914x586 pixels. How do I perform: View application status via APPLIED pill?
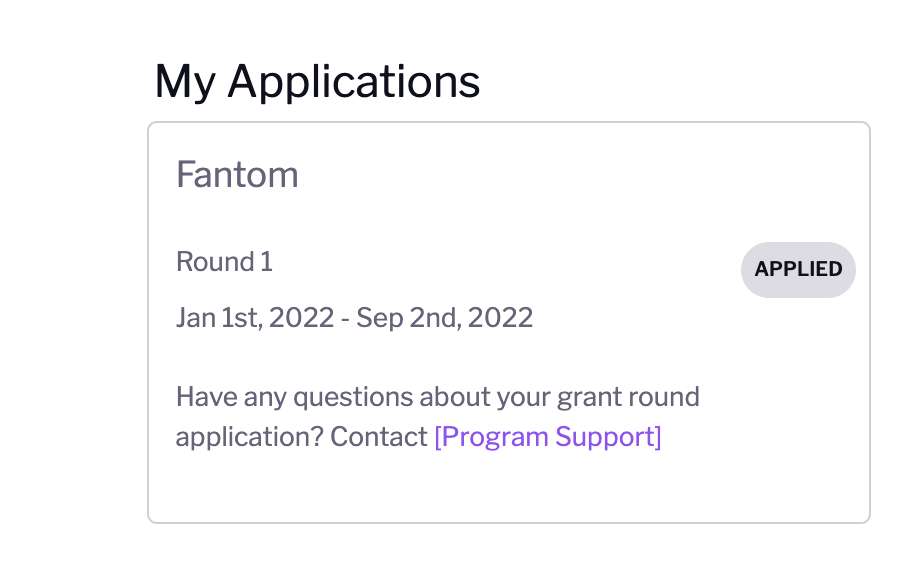pyautogui.click(x=797, y=269)
